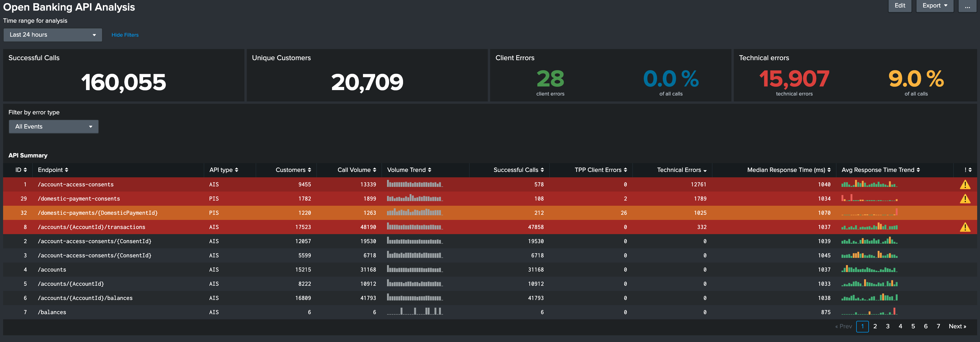Screen dimensions: 980x342
Task: Click warning icon on /accounts/{AccountId}/transactions row
Action: 965,227
